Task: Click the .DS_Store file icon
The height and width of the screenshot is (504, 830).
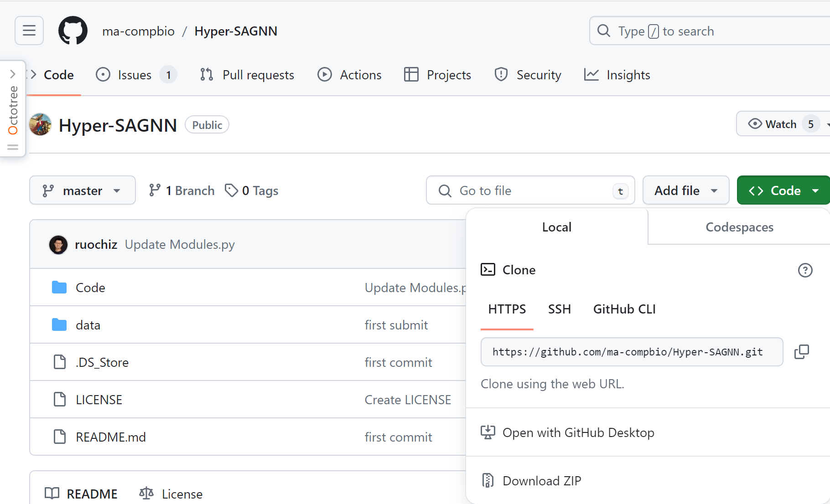Action: click(x=60, y=362)
